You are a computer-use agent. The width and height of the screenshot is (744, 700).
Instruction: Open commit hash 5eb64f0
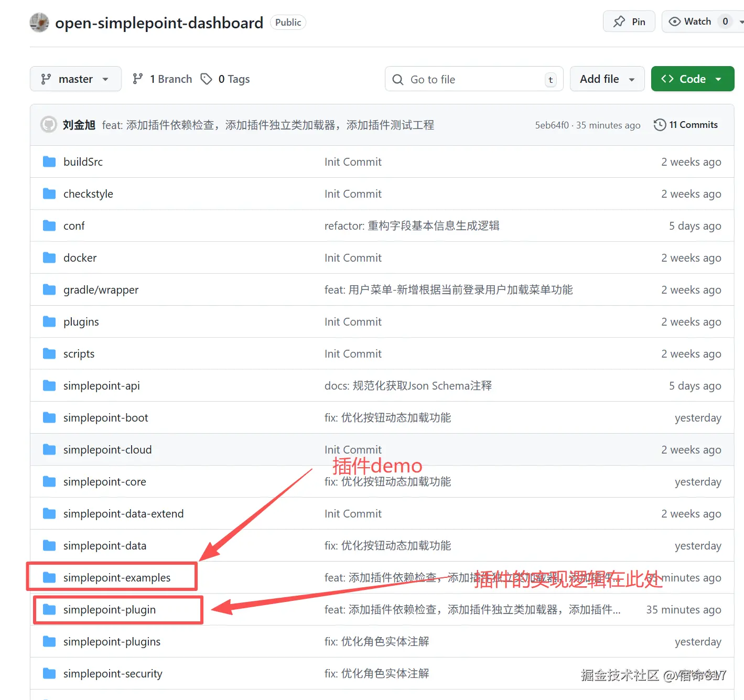click(552, 125)
